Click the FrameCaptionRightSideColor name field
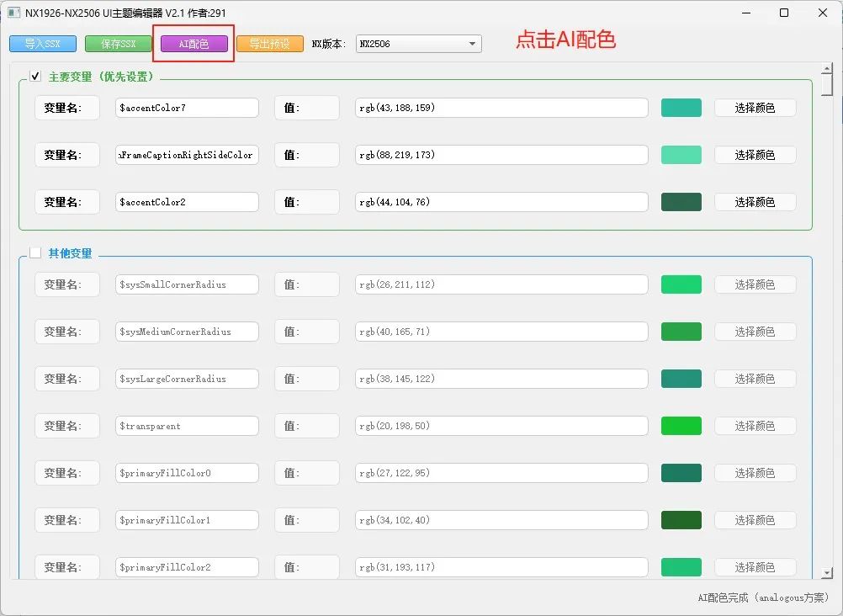This screenshot has width=843, height=616. [x=187, y=155]
